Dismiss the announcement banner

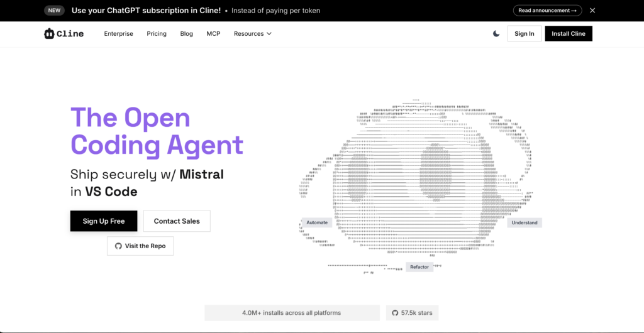coord(592,11)
